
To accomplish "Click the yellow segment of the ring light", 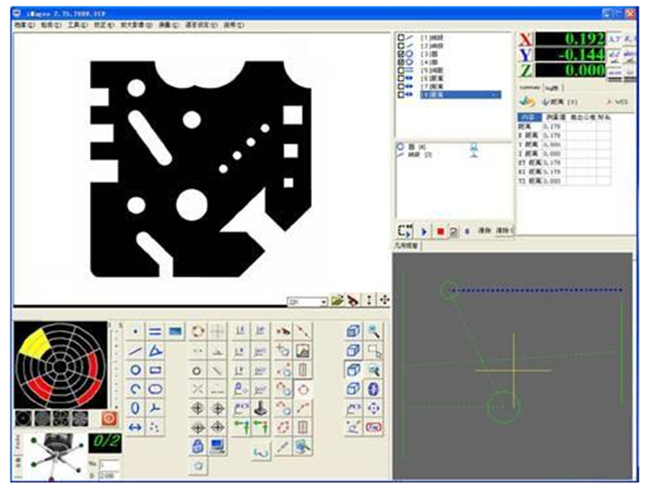I will point(33,344).
